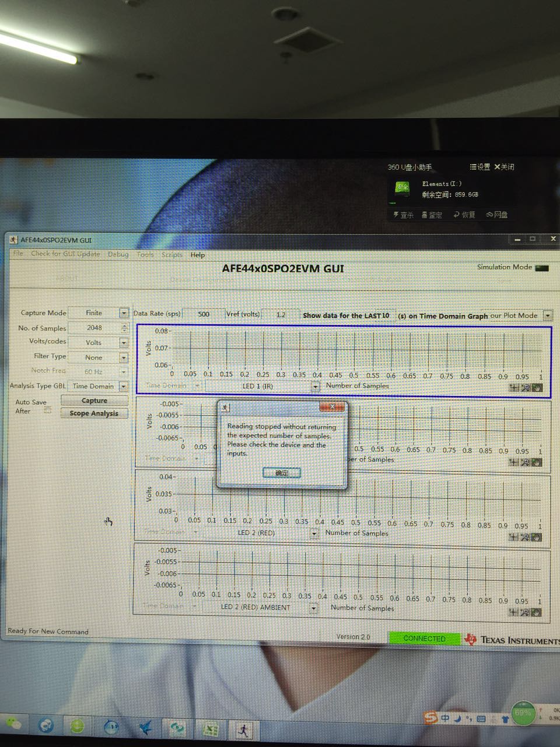
Task: Click the Vref (volts) field showing 1.2
Action: pyautogui.click(x=281, y=315)
